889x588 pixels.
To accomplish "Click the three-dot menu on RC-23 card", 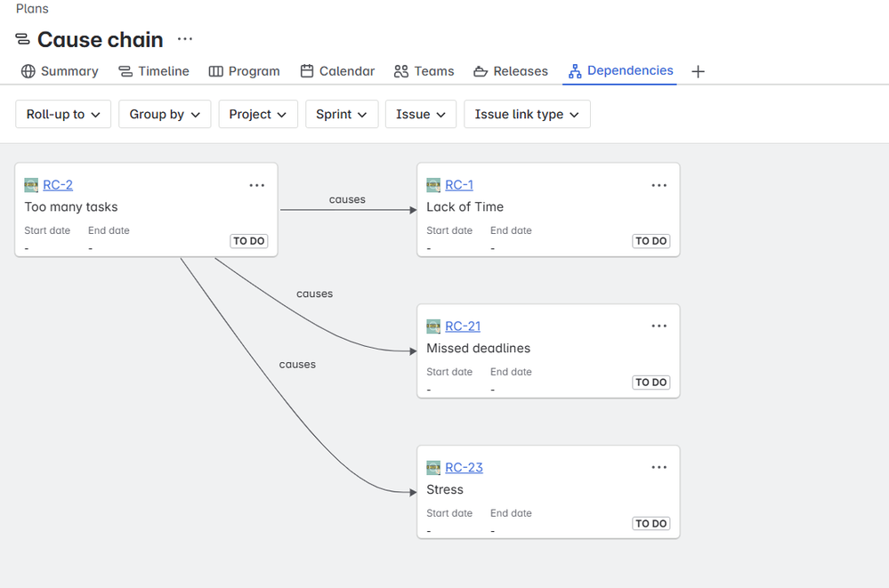I will (659, 468).
